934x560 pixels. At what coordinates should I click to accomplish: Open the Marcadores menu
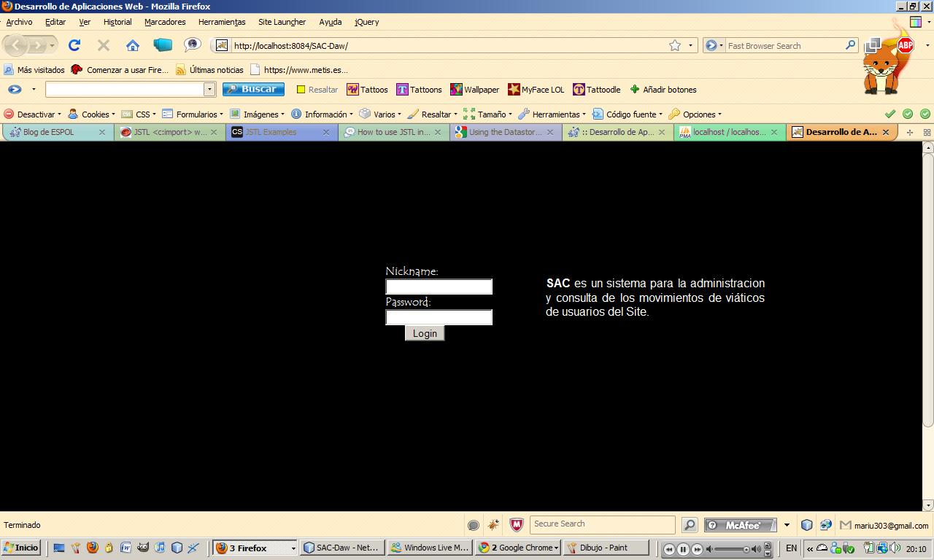pos(165,22)
